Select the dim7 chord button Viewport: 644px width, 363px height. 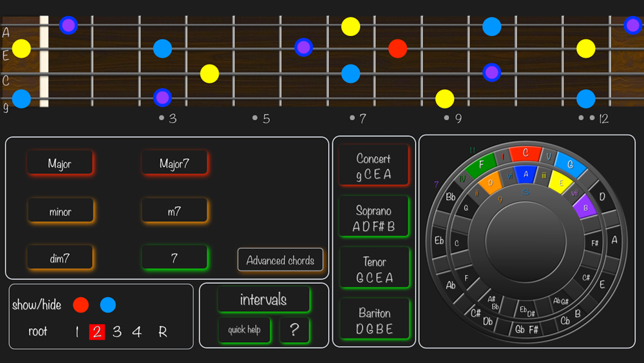[60, 259]
